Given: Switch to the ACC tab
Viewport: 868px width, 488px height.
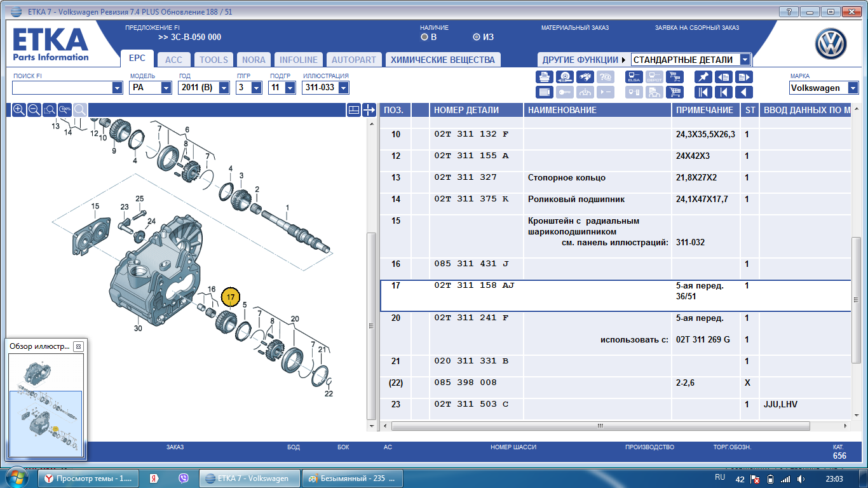Looking at the screenshot, I should [x=173, y=60].
